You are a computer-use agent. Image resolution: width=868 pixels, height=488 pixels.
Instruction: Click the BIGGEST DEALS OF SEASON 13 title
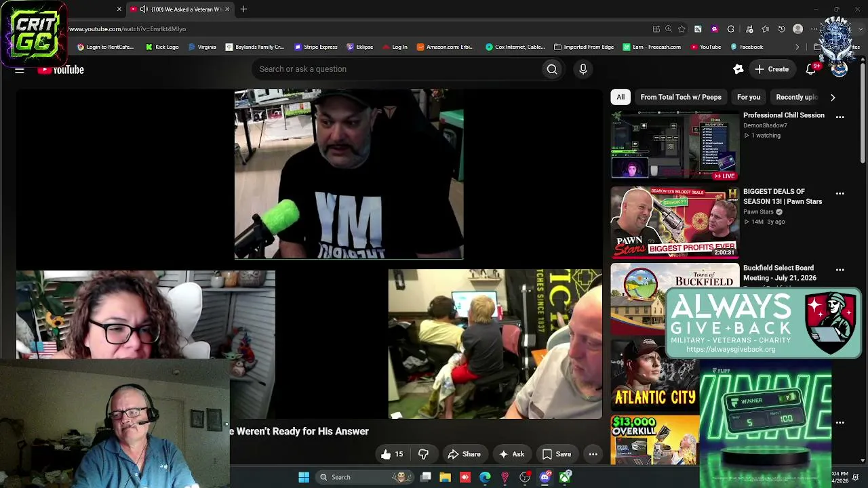[783, 197]
